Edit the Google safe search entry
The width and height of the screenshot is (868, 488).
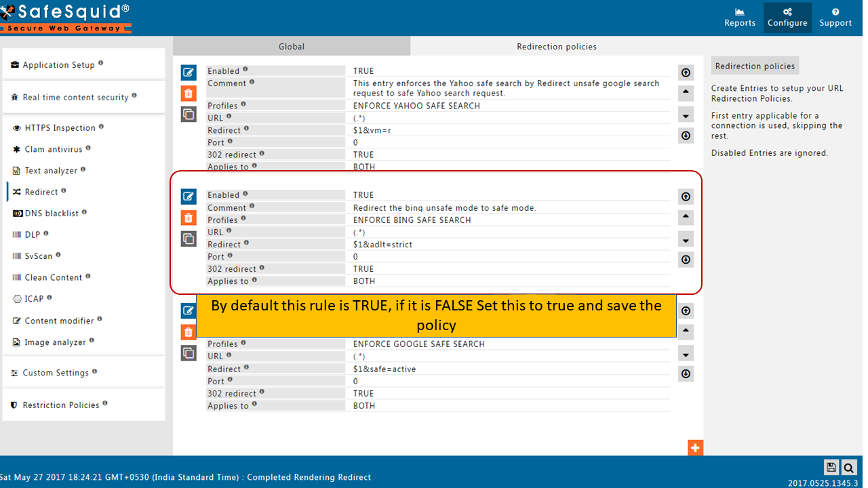click(x=189, y=310)
